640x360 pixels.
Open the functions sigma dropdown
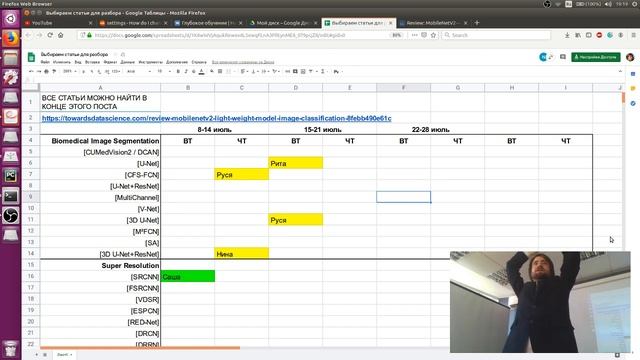324,71
